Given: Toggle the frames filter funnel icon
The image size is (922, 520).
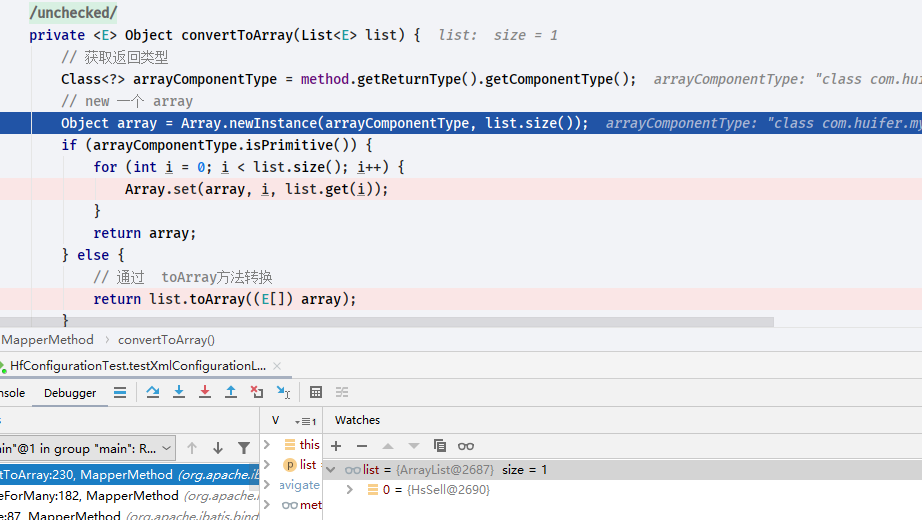Looking at the screenshot, I should [244, 448].
